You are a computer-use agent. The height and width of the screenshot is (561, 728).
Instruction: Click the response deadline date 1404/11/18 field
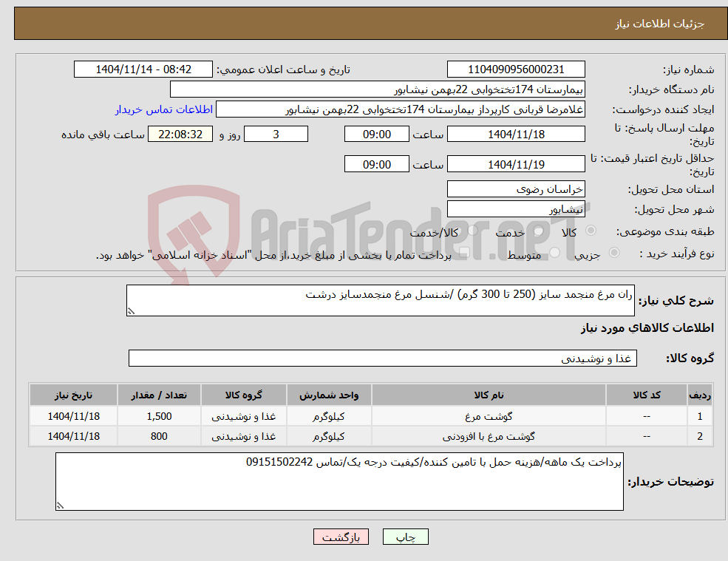(x=516, y=135)
